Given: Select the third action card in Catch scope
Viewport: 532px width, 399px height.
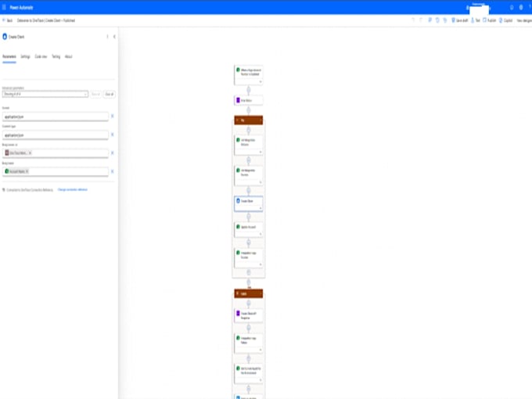Looking at the screenshot, I should [x=248, y=373].
